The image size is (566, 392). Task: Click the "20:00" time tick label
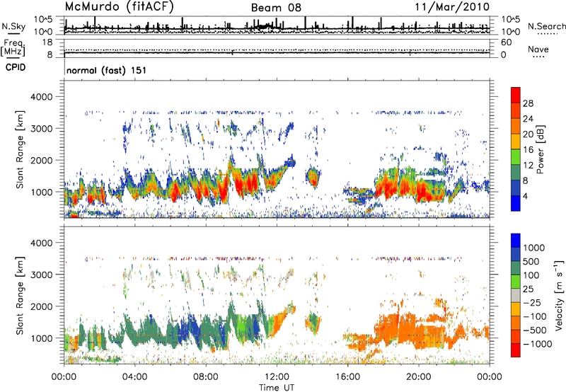419,377
